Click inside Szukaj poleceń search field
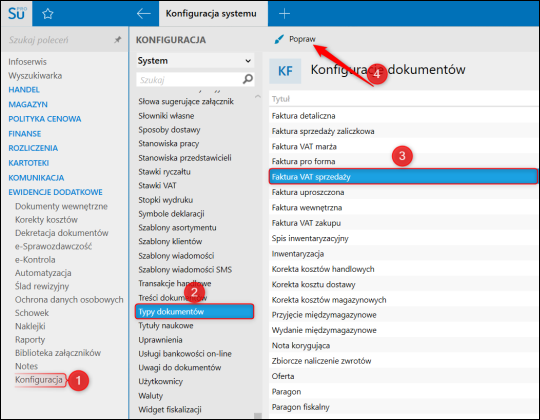This screenshot has height=420, width=540. (x=59, y=40)
